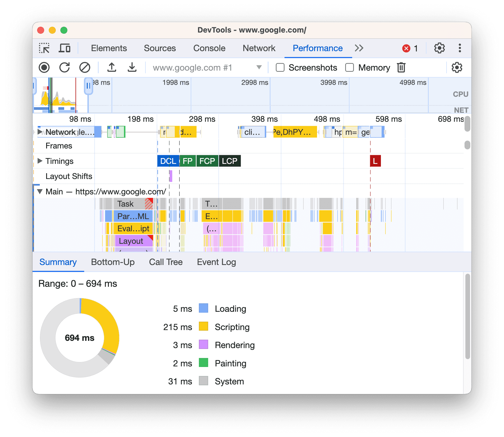Delete recording with the trash icon
Viewport: 504px width, 437px height.
pos(401,67)
